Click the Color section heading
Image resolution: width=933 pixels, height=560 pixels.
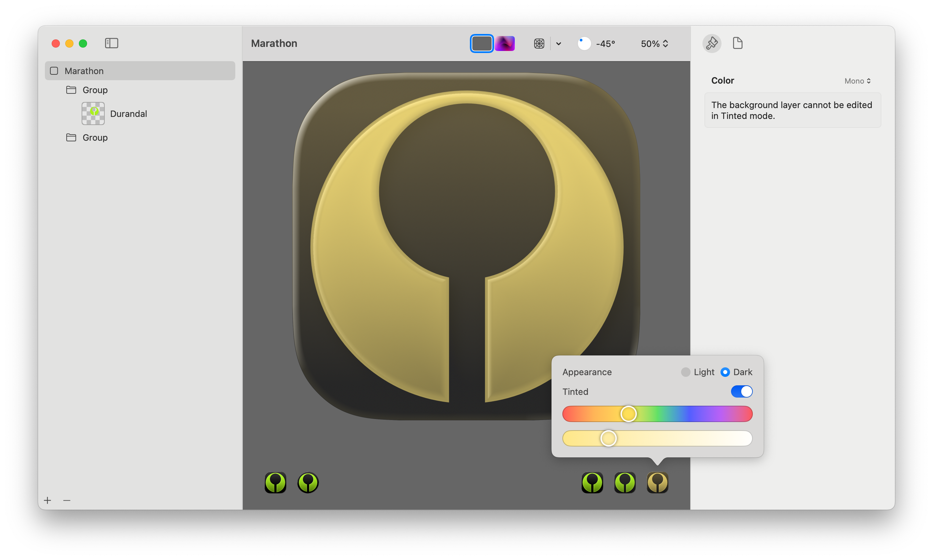click(x=722, y=81)
